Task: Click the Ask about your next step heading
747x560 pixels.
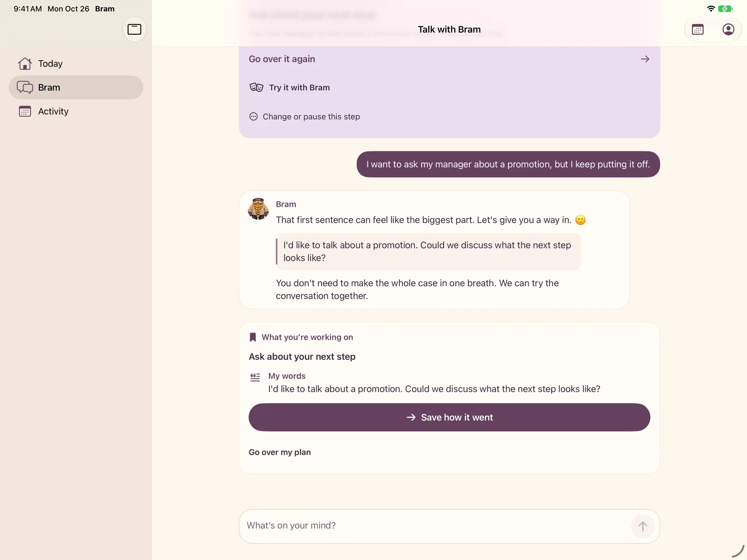Action: point(302,357)
